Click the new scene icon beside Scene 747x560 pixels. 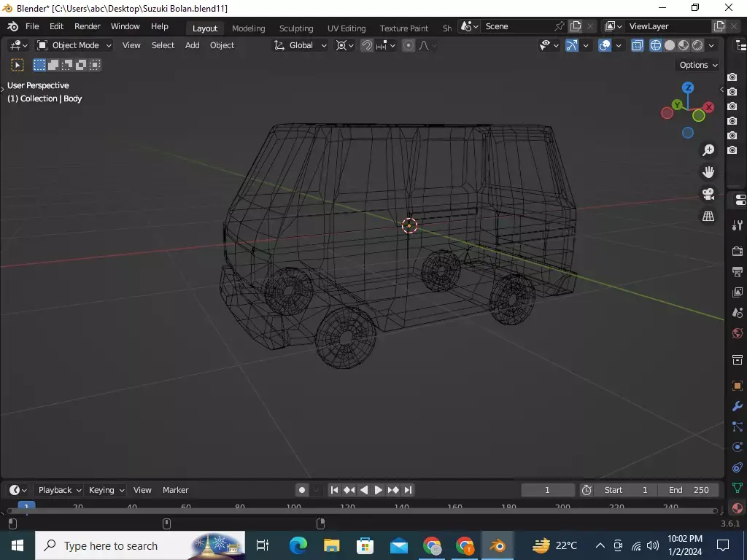(x=576, y=26)
